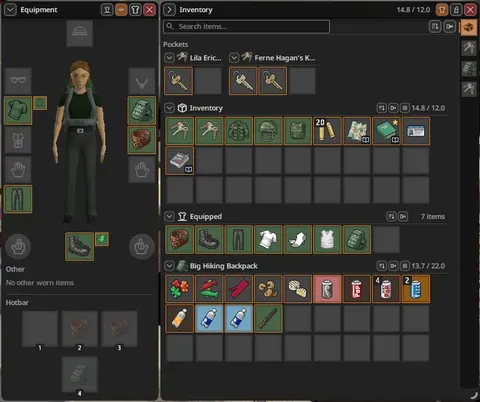This screenshot has height=402, width=480.
Task: Click the character model preview
Action: [x=80, y=142]
